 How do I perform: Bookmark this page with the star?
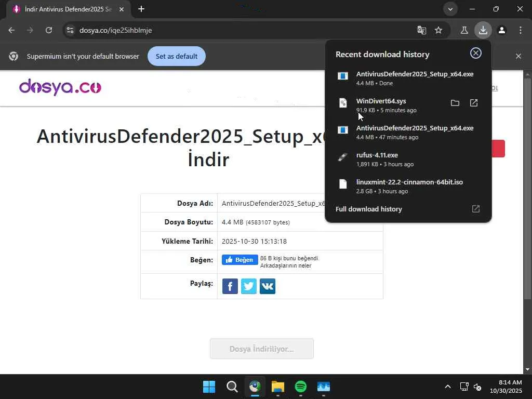point(438,30)
